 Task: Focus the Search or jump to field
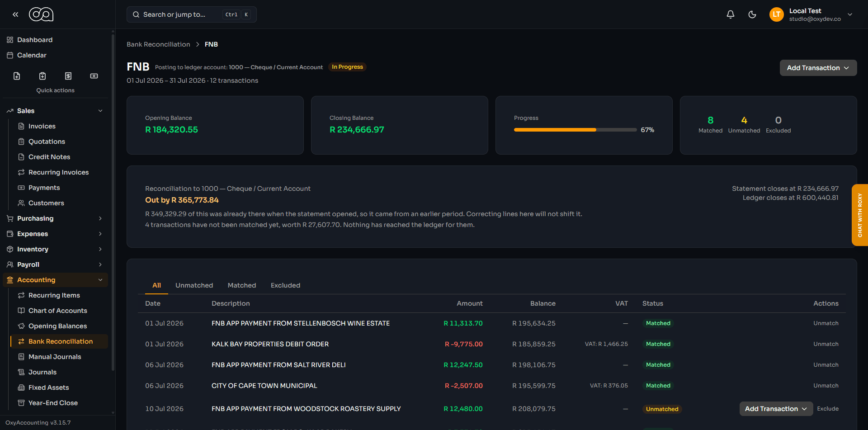pyautogui.click(x=192, y=14)
